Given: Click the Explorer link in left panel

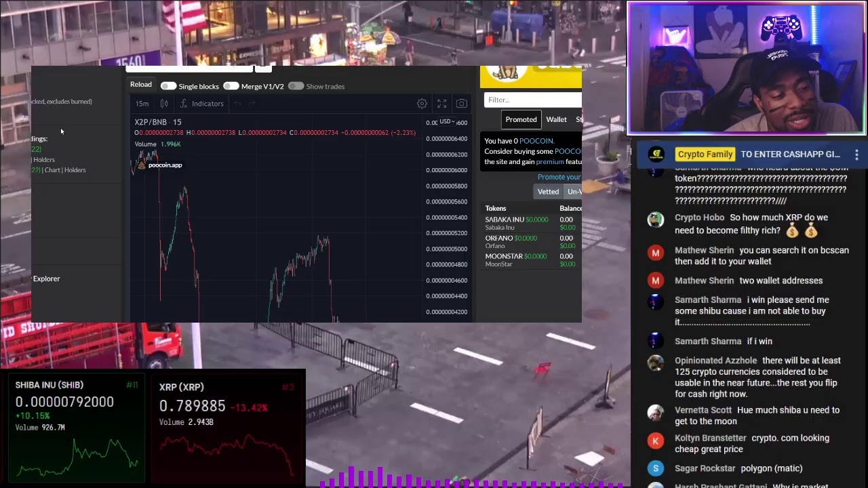Looking at the screenshot, I should (x=46, y=279).
